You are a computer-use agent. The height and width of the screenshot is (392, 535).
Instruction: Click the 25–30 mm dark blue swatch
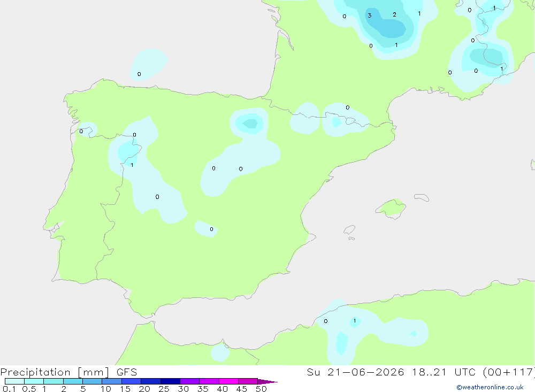(x=170, y=381)
